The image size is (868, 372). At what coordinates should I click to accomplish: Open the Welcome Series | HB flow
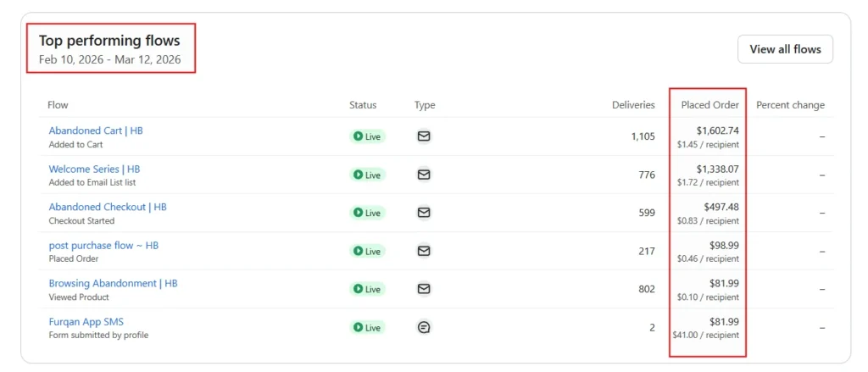coord(94,169)
